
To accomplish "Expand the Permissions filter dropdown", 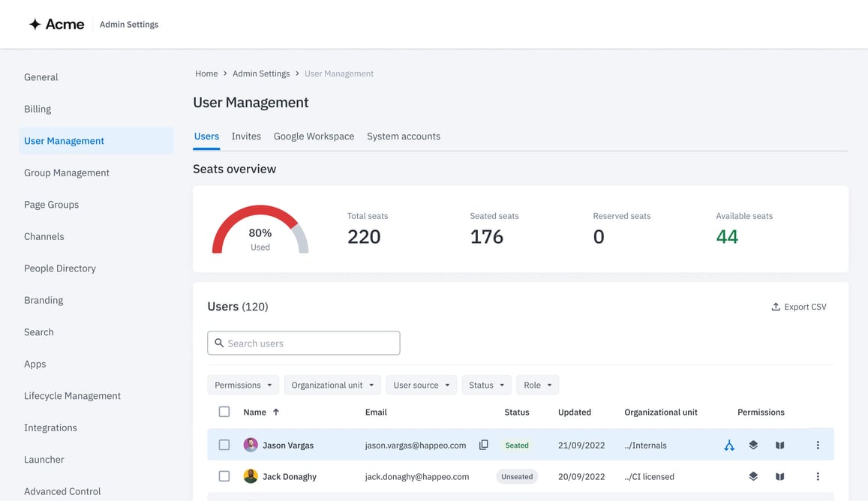I will point(243,385).
